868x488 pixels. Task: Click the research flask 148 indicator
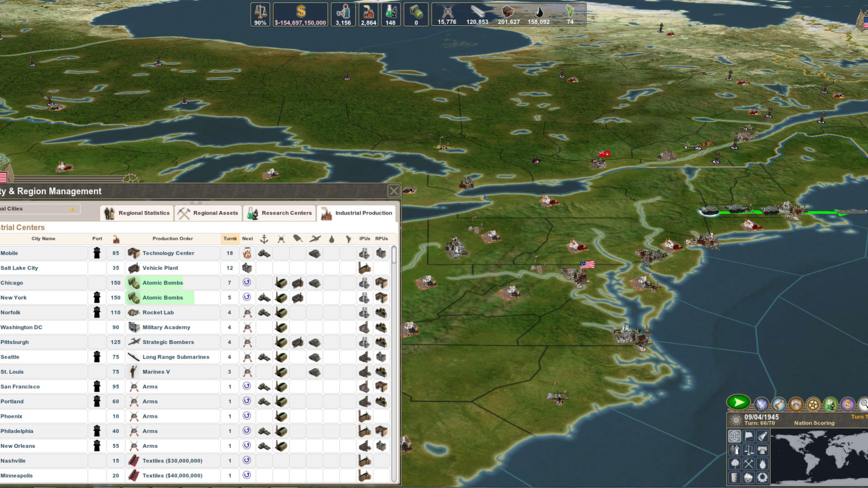click(391, 14)
